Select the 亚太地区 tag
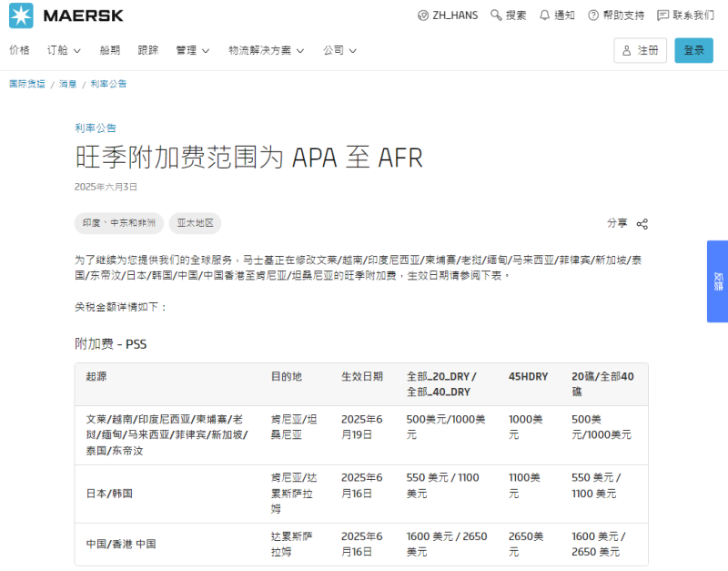This screenshot has width=728, height=571. (x=195, y=223)
